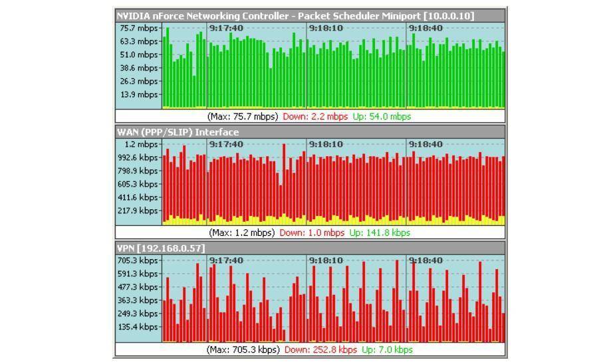Click the 992.6 kbps axis label

point(138,157)
